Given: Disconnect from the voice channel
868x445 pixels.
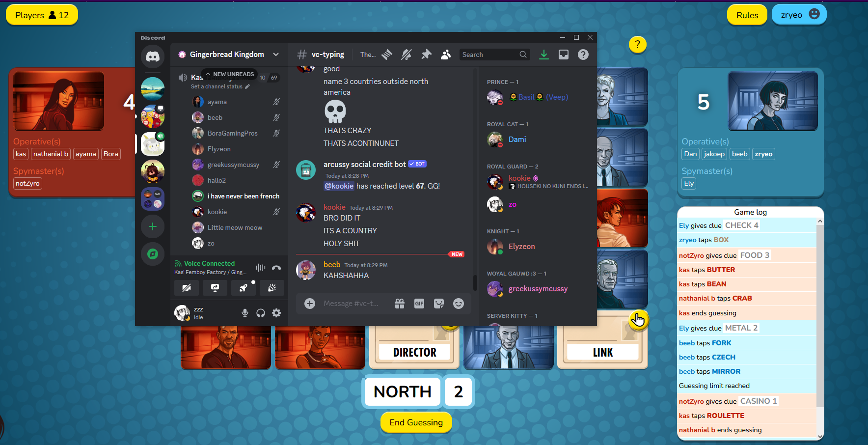Looking at the screenshot, I should coord(276,268).
